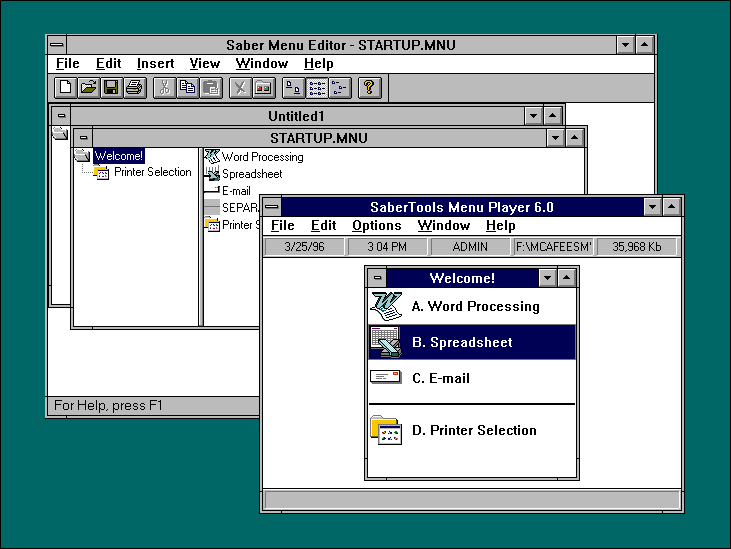
Task: Open the Options menu in Menu Player
Action: (377, 226)
